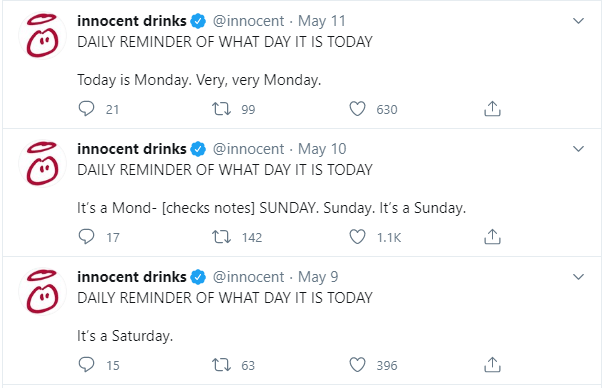Reply to the May 10 Sunday tweet
607x388 pixels.
[86, 237]
